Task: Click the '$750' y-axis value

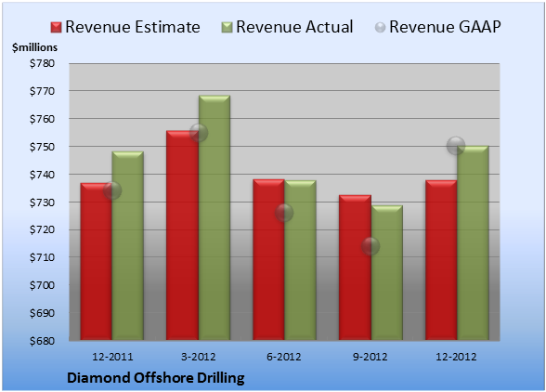Action: 42,147
